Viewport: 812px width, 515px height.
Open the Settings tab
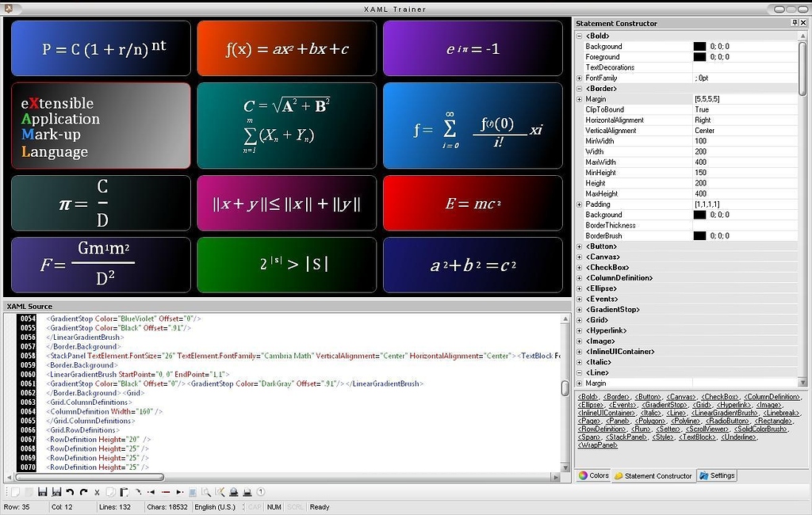point(722,475)
